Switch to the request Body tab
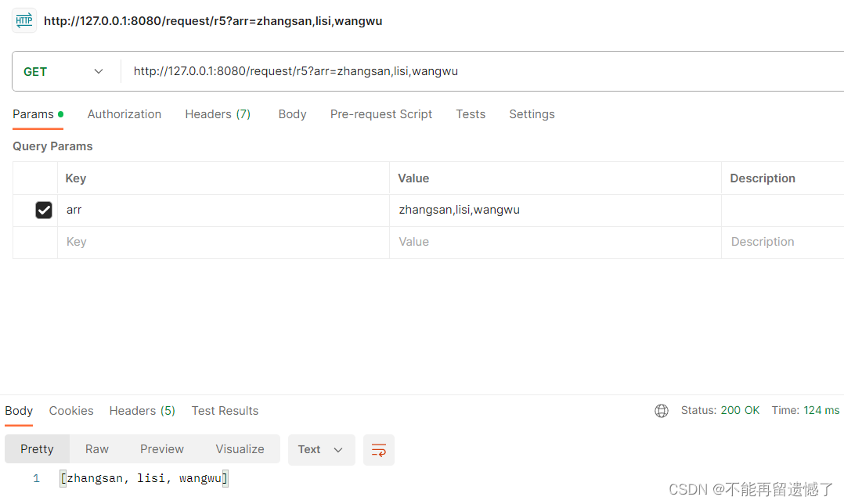Image resolution: width=844 pixels, height=504 pixels. tap(292, 114)
